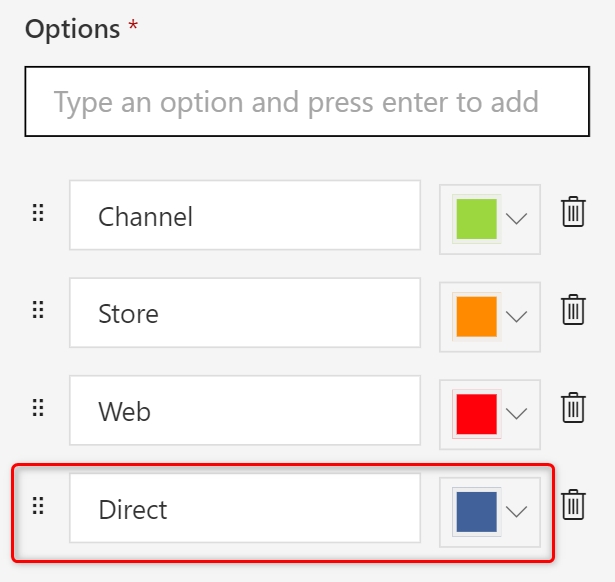Click the grip handle next to Web
The image size is (615, 582).
[x=38, y=407]
